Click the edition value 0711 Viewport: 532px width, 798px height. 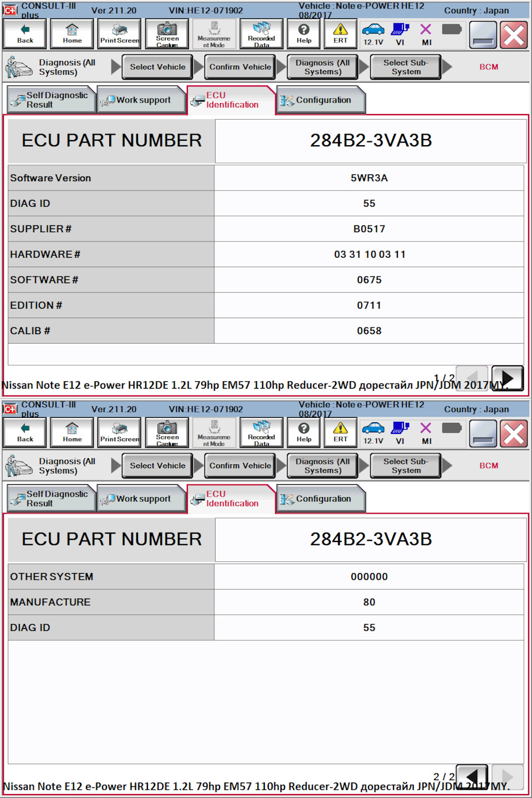[369, 305]
